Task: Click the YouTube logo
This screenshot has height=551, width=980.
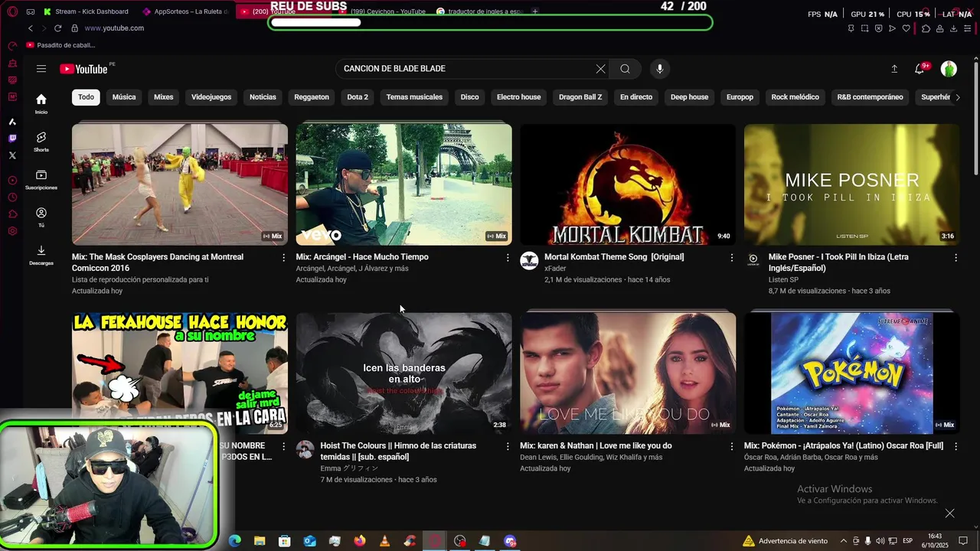Action: pyautogui.click(x=83, y=69)
